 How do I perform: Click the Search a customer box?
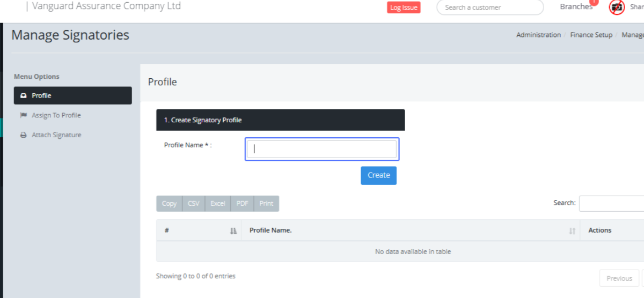coord(489,8)
